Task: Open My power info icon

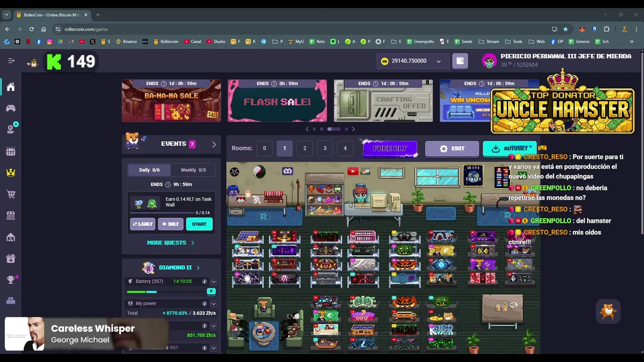Action: pyautogui.click(x=204, y=304)
